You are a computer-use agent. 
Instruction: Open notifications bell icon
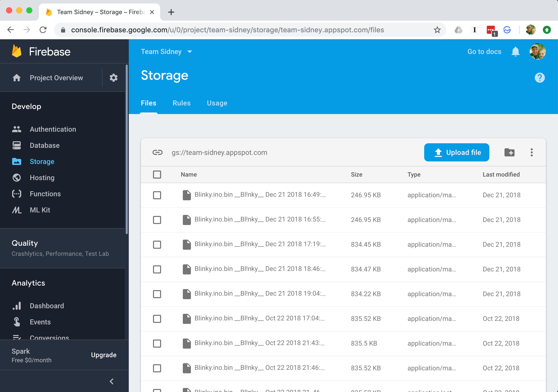coord(515,52)
